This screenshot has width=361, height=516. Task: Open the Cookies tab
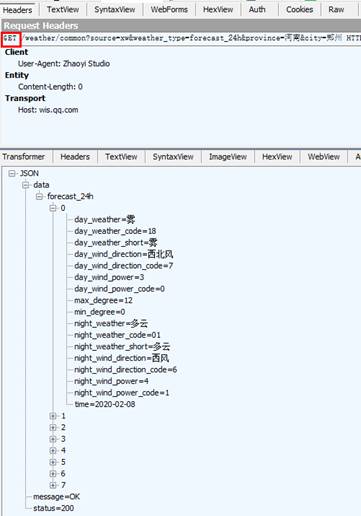point(299,10)
